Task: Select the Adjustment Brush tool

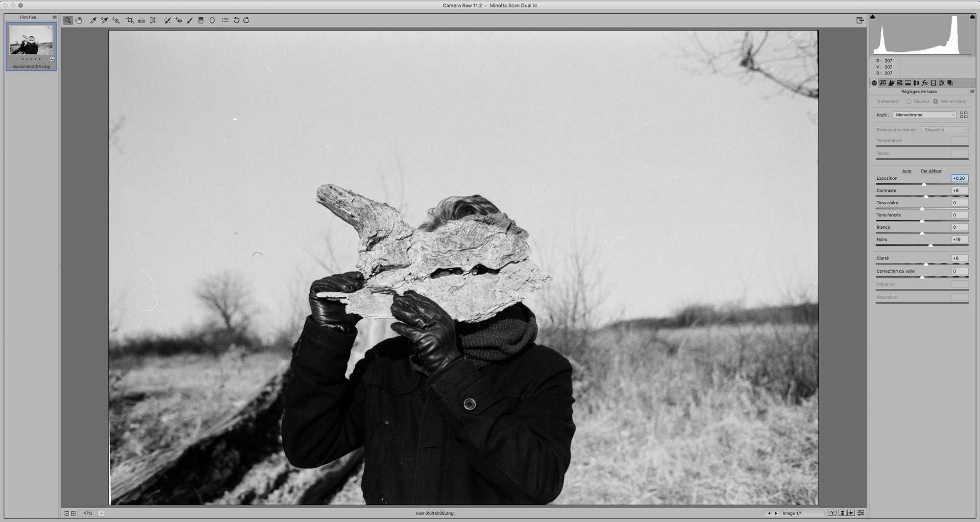Action: pyautogui.click(x=190, y=20)
